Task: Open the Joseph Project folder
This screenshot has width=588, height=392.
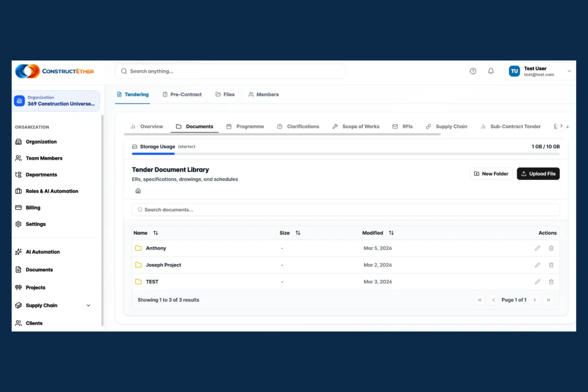Action: pos(163,265)
